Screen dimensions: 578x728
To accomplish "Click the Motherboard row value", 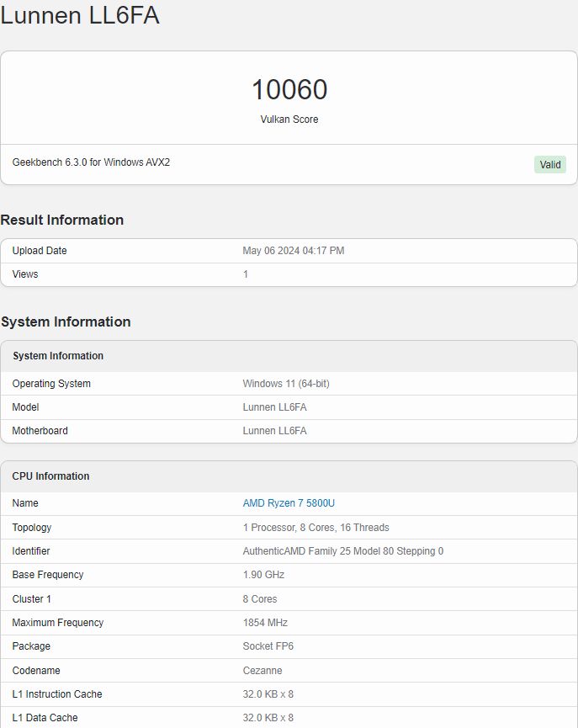I will pos(274,431).
